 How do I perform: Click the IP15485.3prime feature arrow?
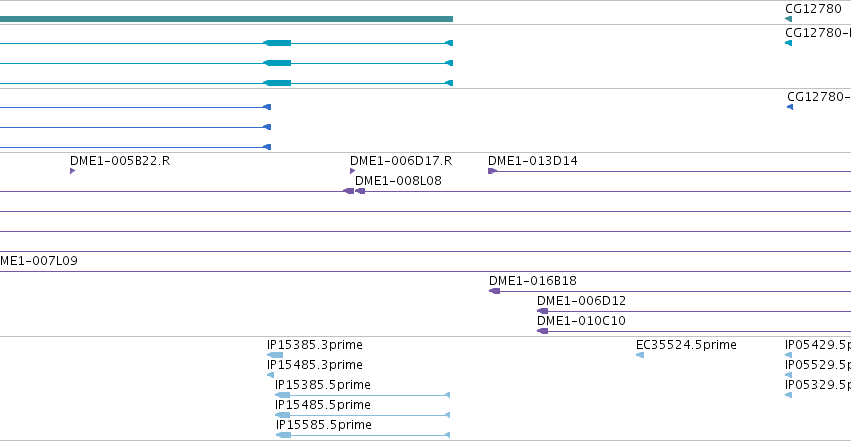pos(270,375)
